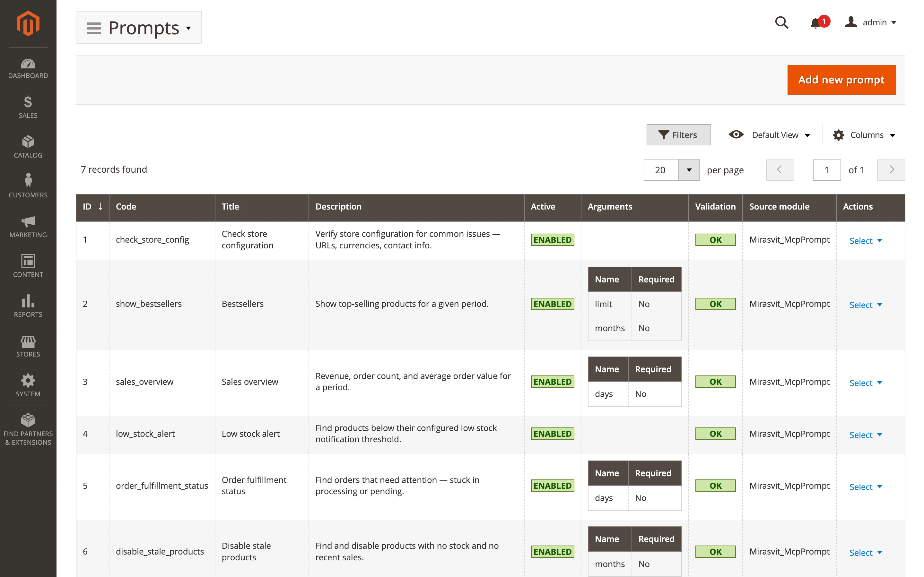This screenshot has width=924, height=577.
Task: Open Select actions for sales_overview
Action: click(x=866, y=383)
